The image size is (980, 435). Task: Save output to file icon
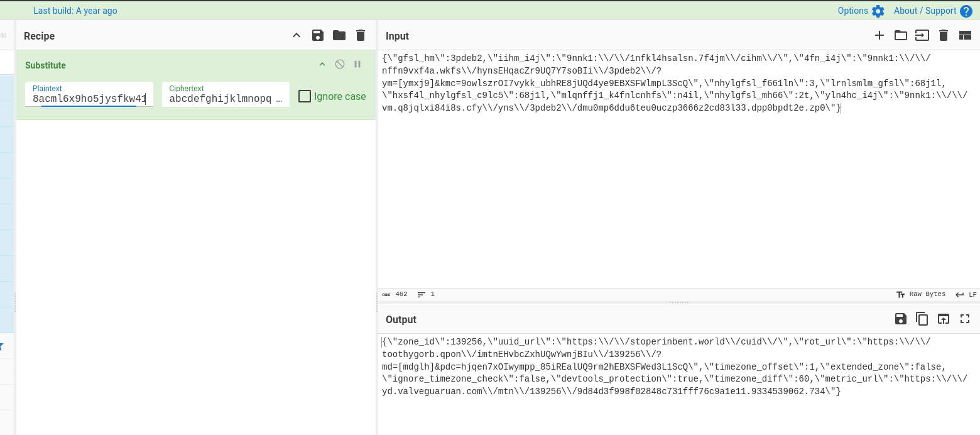(901, 319)
